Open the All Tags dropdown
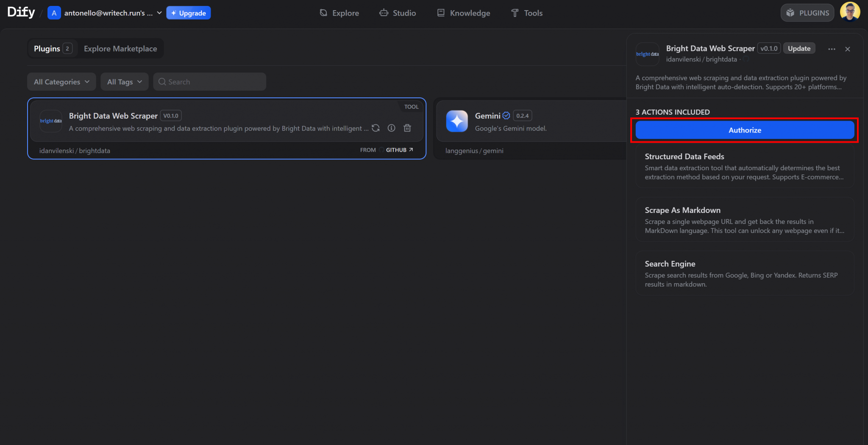The image size is (868, 445). pyautogui.click(x=124, y=81)
